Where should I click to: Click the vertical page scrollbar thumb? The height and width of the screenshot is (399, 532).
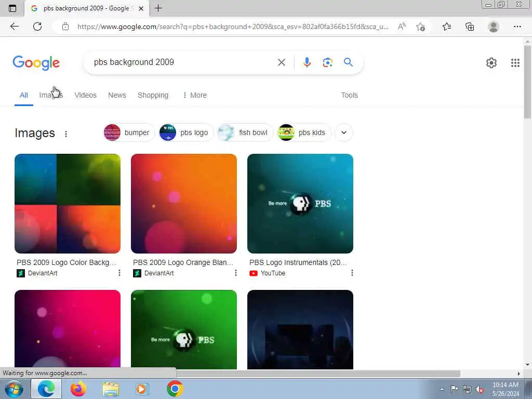(x=527, y=82)
